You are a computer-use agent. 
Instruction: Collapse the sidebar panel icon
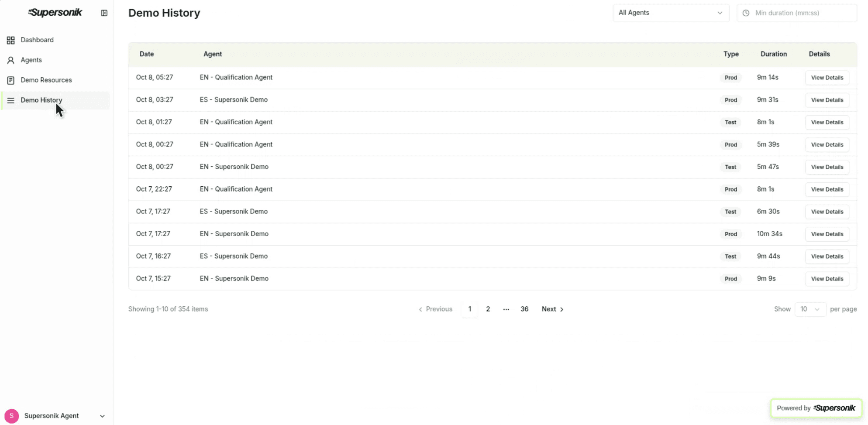104,13
